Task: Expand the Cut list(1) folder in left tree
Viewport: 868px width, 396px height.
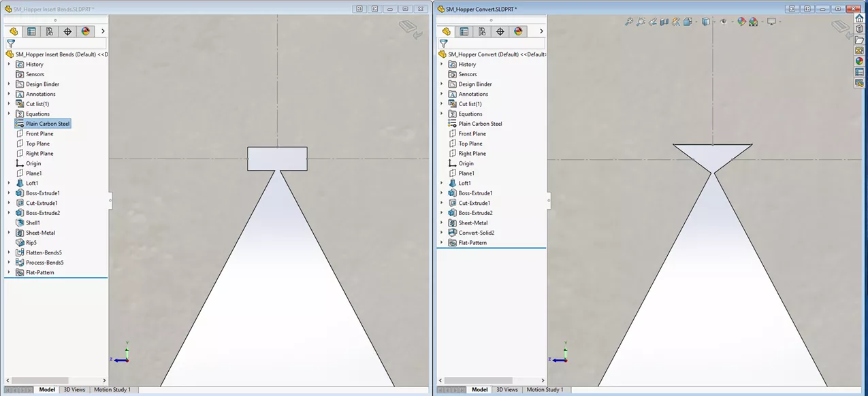Action: pos(9,104)
